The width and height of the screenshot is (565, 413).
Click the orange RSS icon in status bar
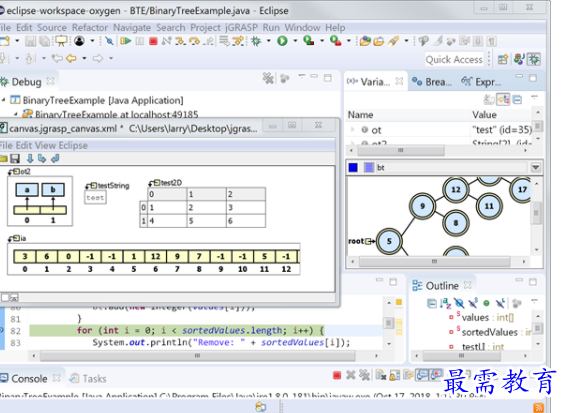[539, 408]
